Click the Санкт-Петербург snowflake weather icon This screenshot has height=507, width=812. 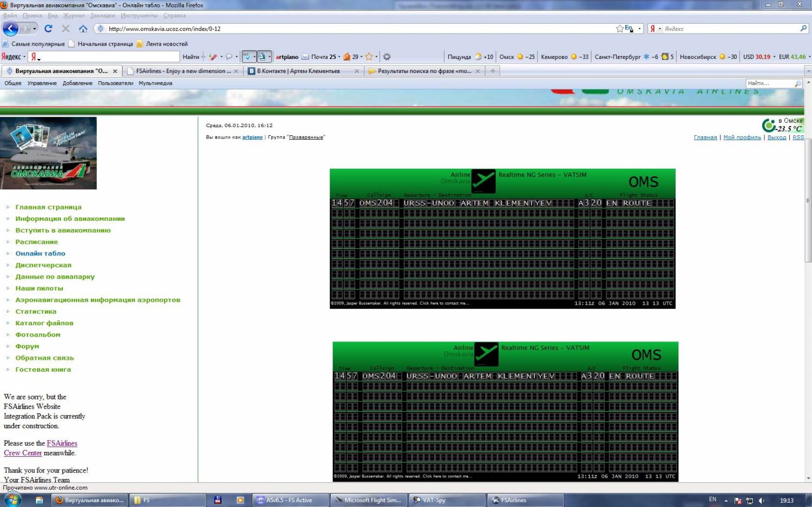click(x=646, y=57)
